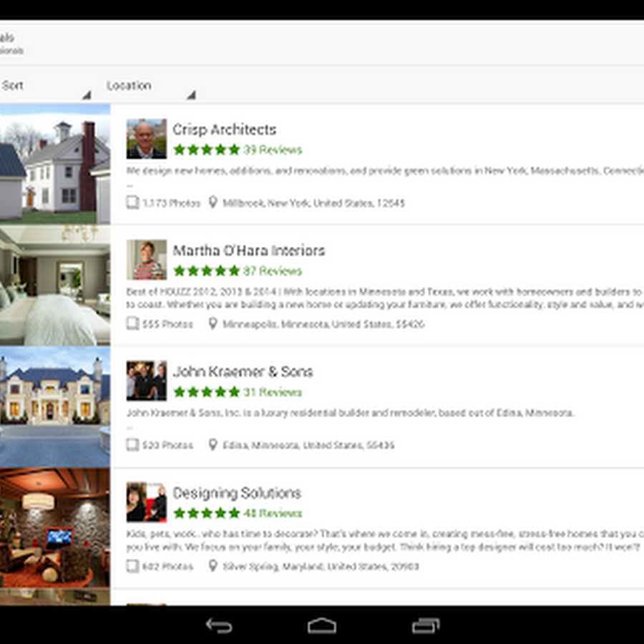Select the Martha O'Hara Interiors title
This screenshot has width=644, height=644.
tap(248, 250)
